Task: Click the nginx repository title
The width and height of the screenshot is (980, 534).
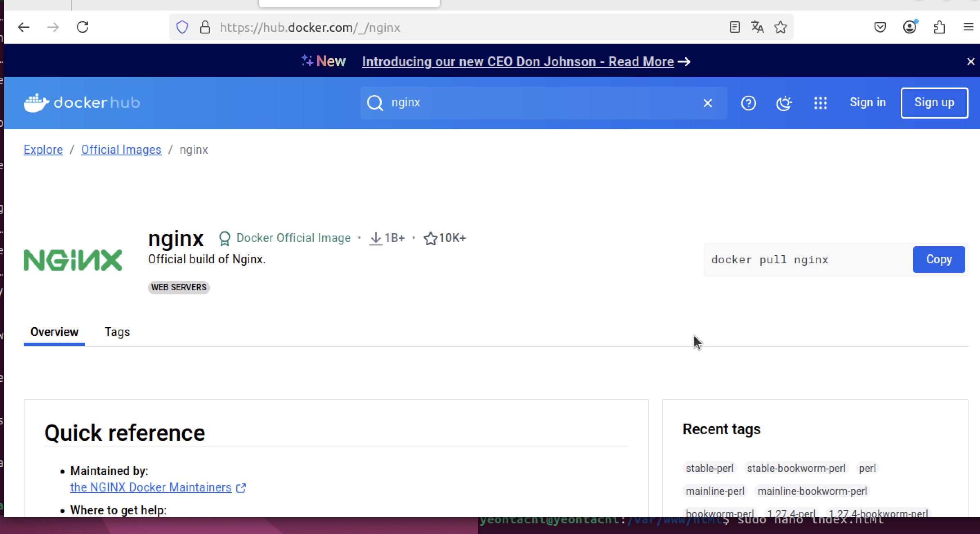Action: [x=176, y=238]
